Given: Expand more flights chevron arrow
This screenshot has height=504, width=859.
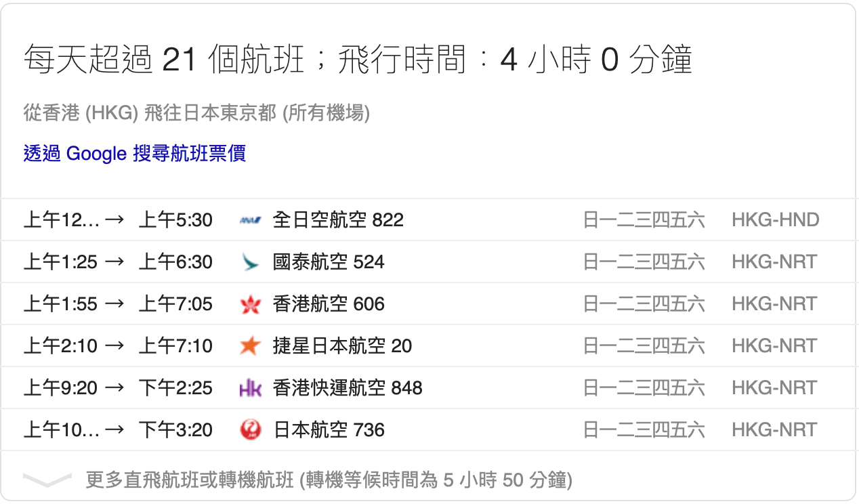Looking at the screenshot, I should point(47,480).
